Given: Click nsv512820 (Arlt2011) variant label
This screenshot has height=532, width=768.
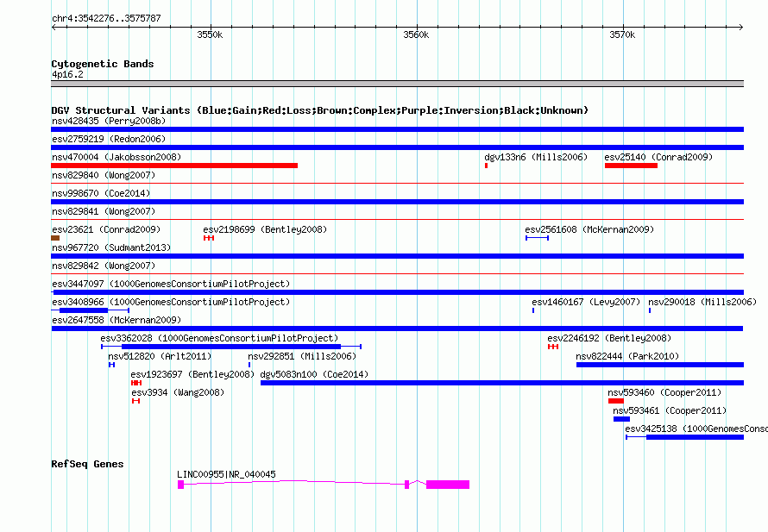Looking at the screenshot, I should pos(160,356).
